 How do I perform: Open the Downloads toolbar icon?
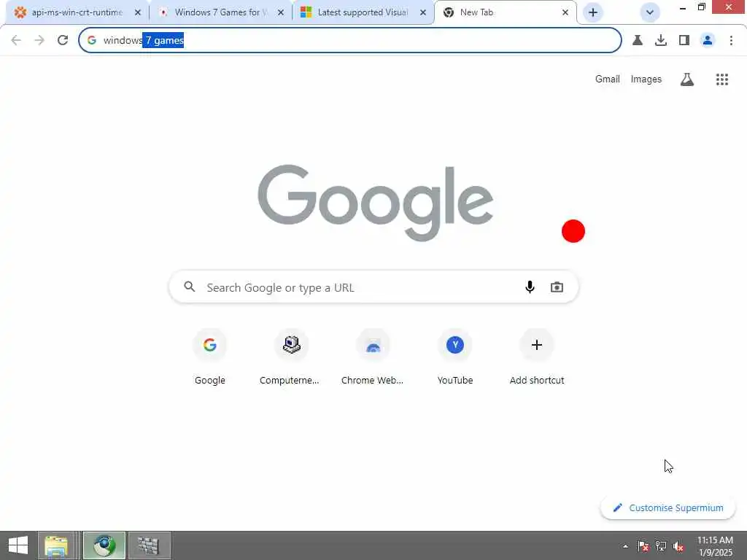pos(661,41)
